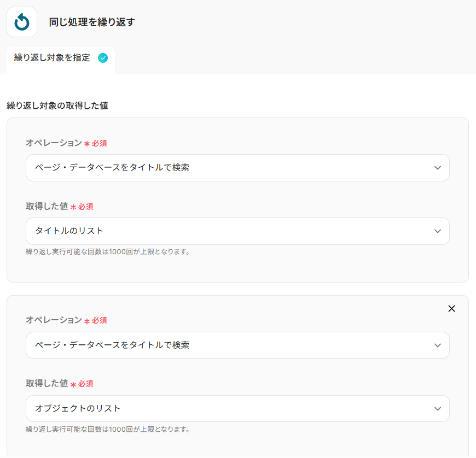Screen dimensions: 476x458
Task: Click chevron arrow of second オペレーション dropdown
Action: [437, 345]
